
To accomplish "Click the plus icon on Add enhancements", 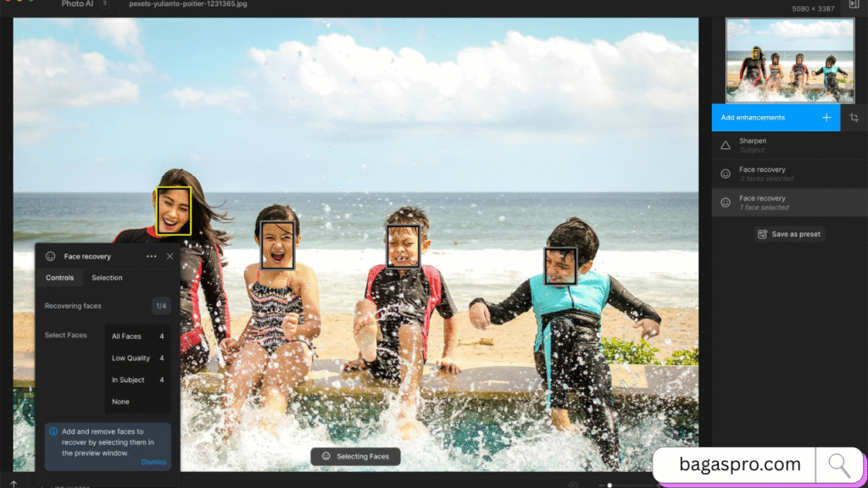I will click(826, 118).
